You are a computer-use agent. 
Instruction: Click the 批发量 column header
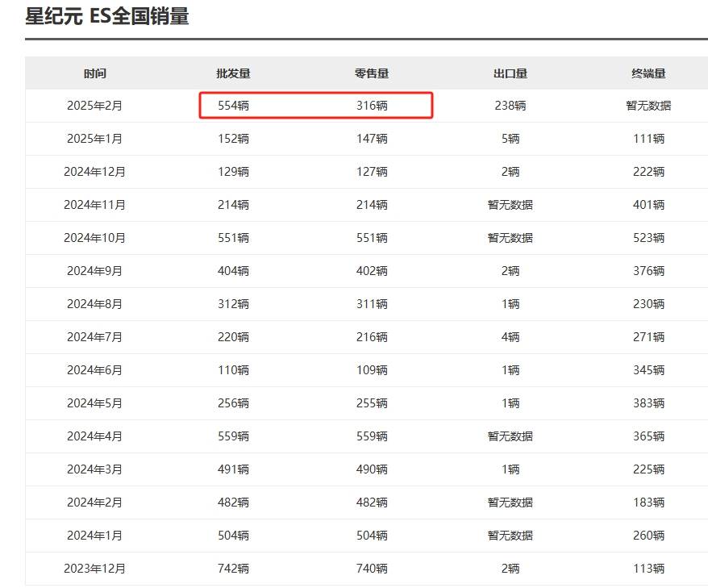click(x=233, y=73)
